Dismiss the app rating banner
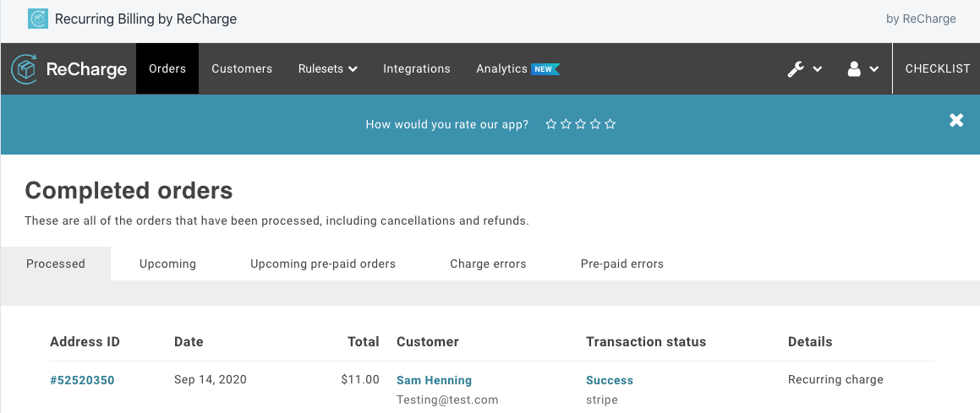 956,121
